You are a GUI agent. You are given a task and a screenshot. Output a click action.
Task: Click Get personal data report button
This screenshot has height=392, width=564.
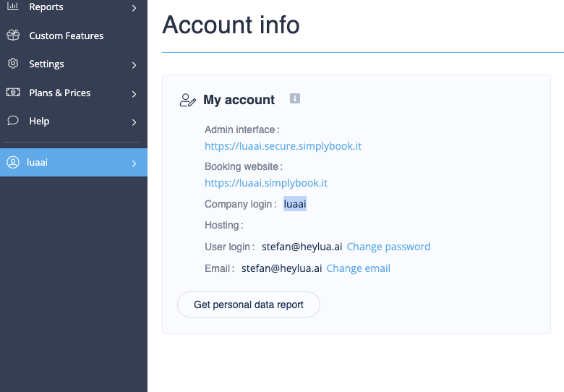tap(249, 304)
